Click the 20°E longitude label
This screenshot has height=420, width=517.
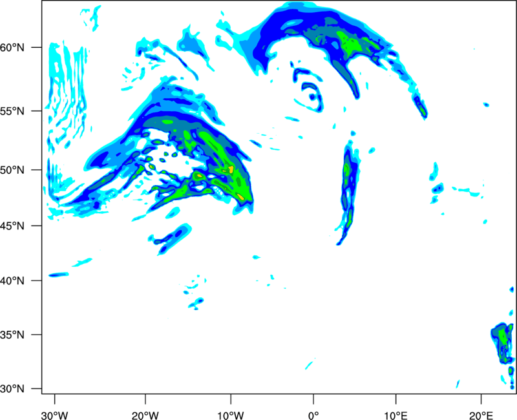pyautogui.click(x=481, y=415)
